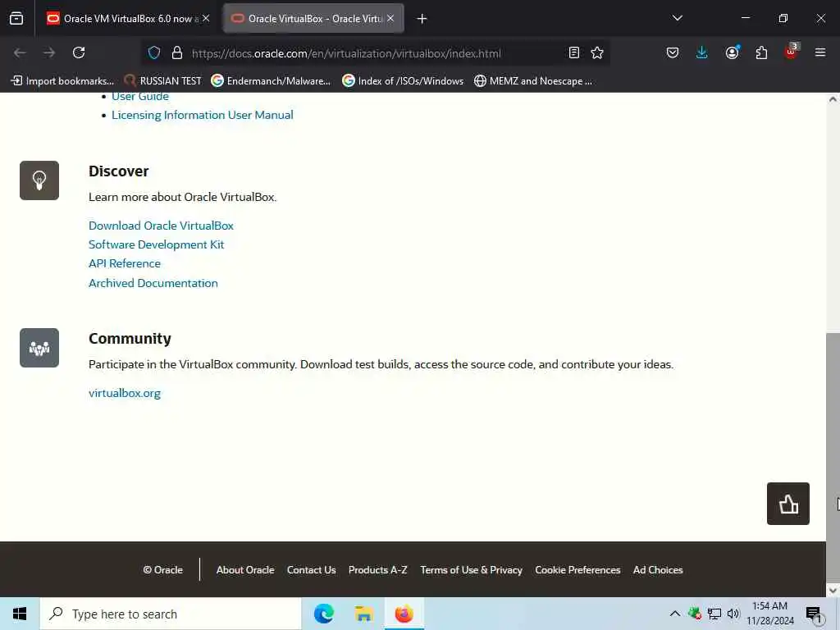The width and height of the screenshot is (840, 630).
Task: Click Import bookmarks toolbar item
Action: point(62,81)
